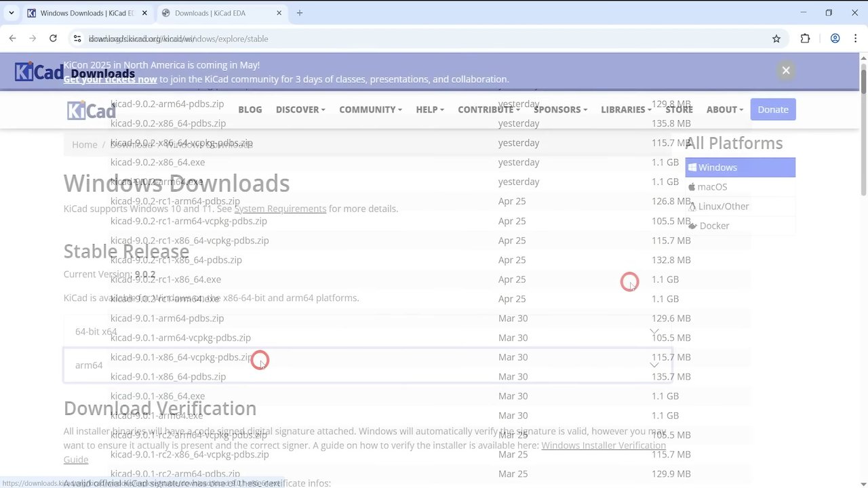This screenshot has height=488, width=868.
Task: Close the Windows Downloads tab
Action: 144,13
